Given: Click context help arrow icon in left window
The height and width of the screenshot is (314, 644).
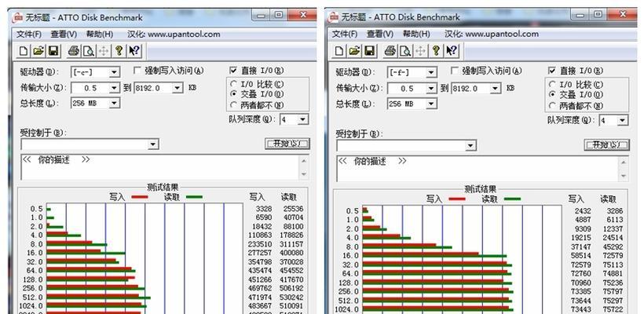Looking at the screenshot, I should tap(134, 51).
